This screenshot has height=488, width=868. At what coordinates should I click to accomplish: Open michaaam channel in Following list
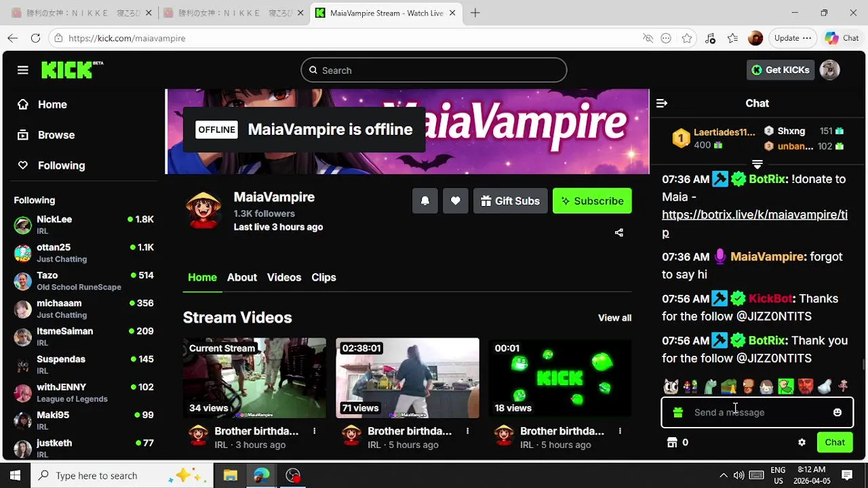point(84,308)
